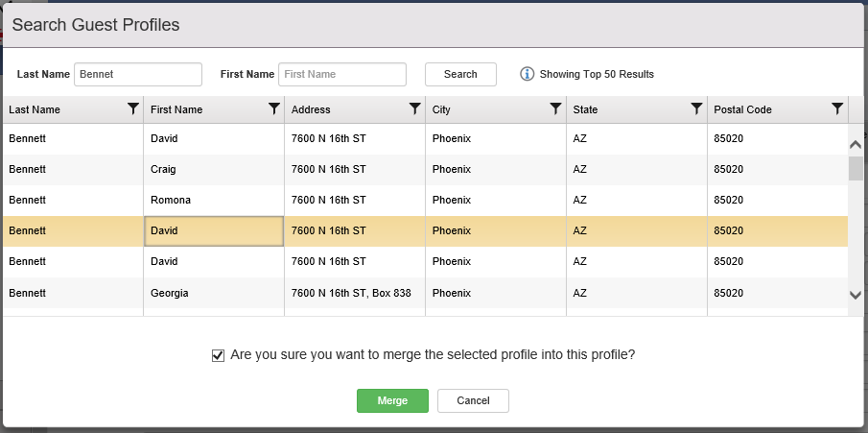This screenshot has width=868, height=433.
Task: Click into the First Name search field
Action: click(342, 74)
